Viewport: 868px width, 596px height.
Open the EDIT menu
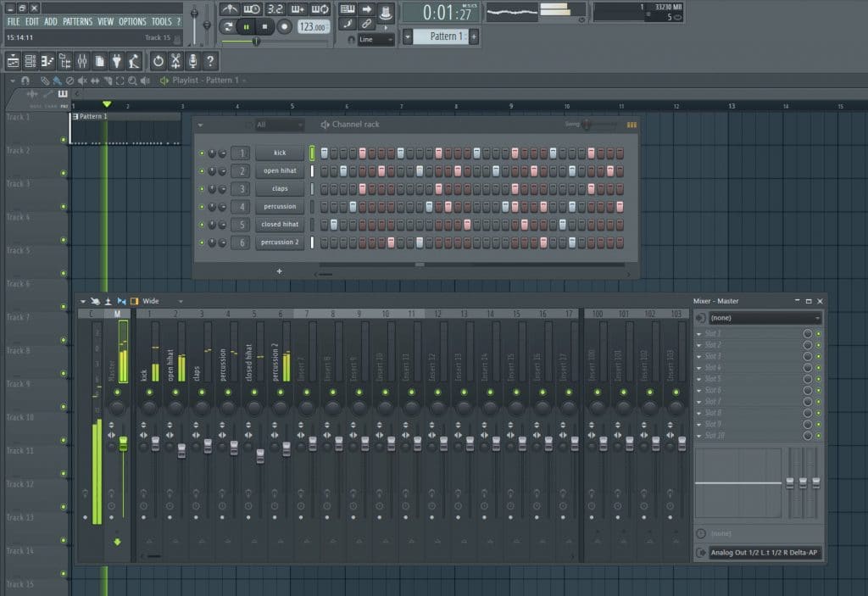pyautogui.click(x=32, y=21)
